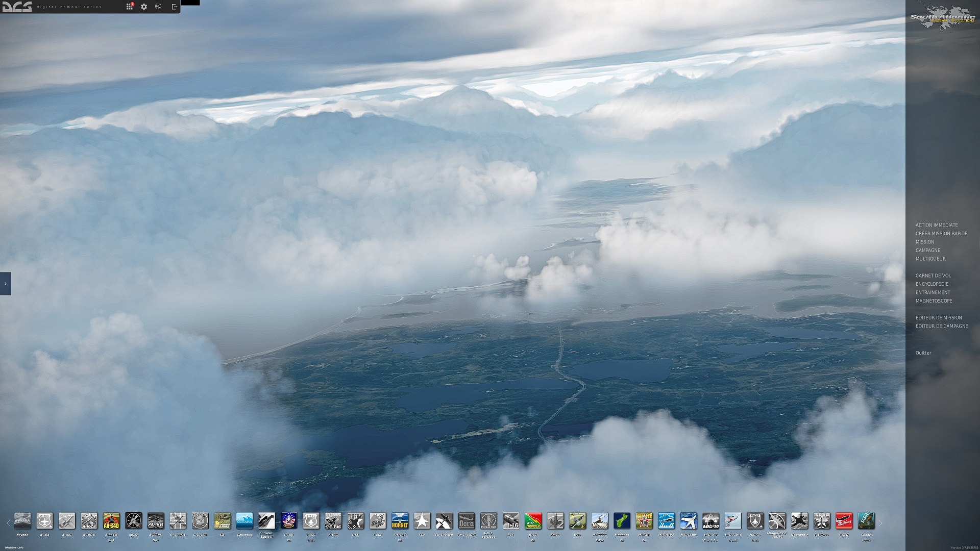Click the Quitter button

923,353
